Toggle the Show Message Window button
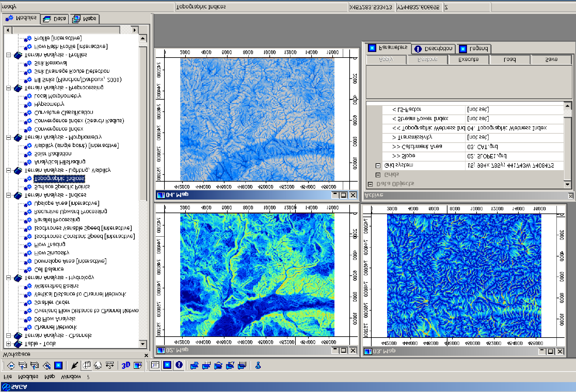Screen dimensions: 576x392 [x=179, y=366]
